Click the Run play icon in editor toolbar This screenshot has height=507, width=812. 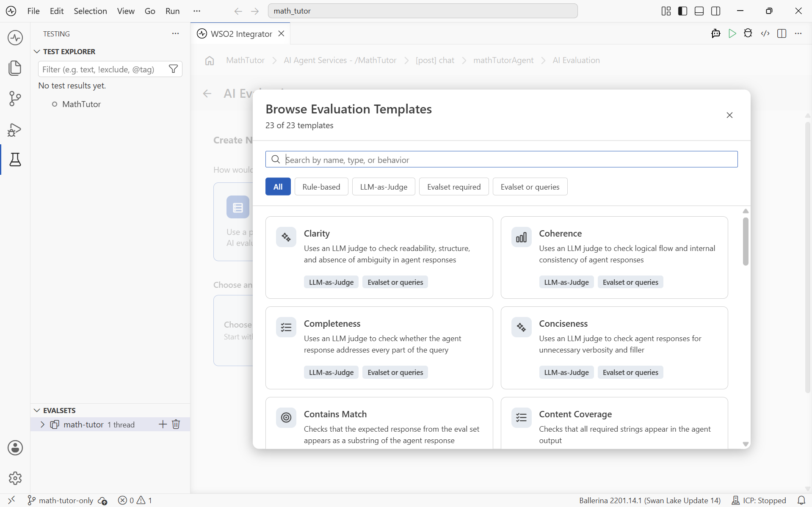tap(732, 33)
